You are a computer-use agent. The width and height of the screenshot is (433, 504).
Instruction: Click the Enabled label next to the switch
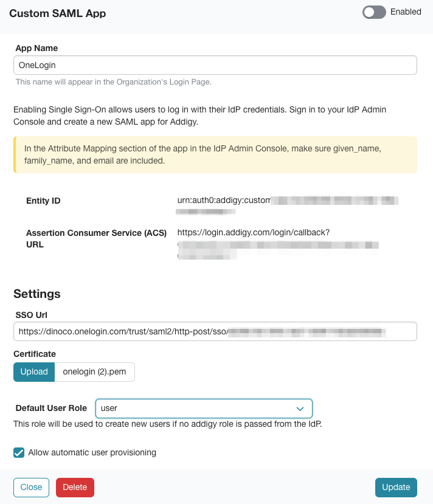pos(406,12)
